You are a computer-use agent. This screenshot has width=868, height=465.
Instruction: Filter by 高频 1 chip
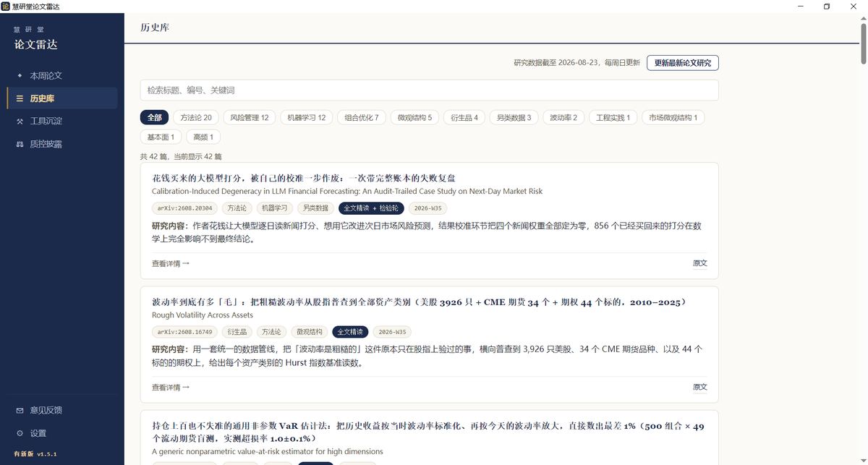[203, 137]
